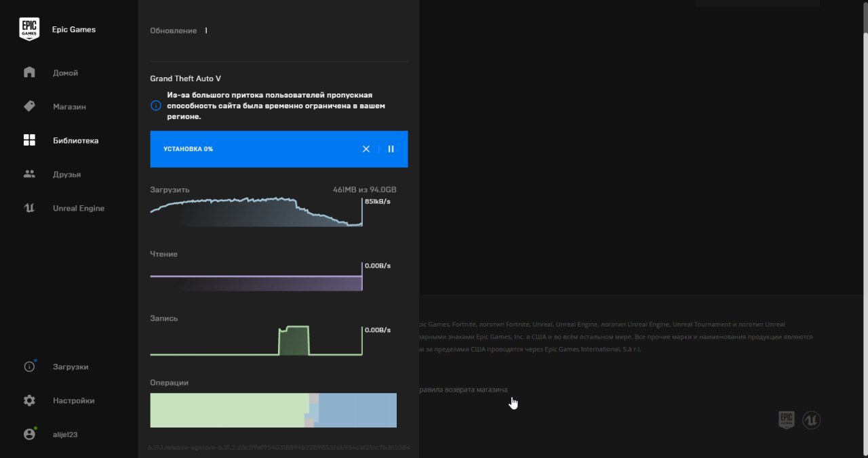Image resolution: width=868 pixels, height=458 pixels.
Task: Open the Домой home icon
Action: point(29,72)
